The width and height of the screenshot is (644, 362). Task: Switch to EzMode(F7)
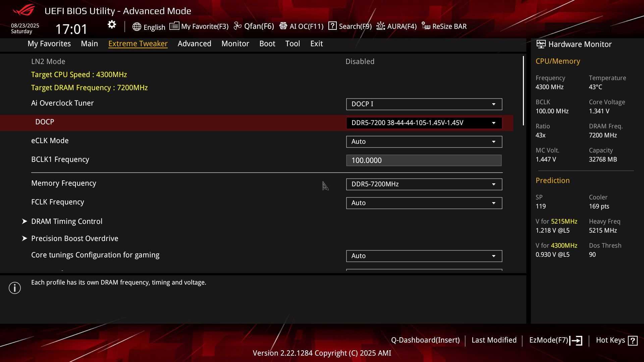click(x=555, y=341)
